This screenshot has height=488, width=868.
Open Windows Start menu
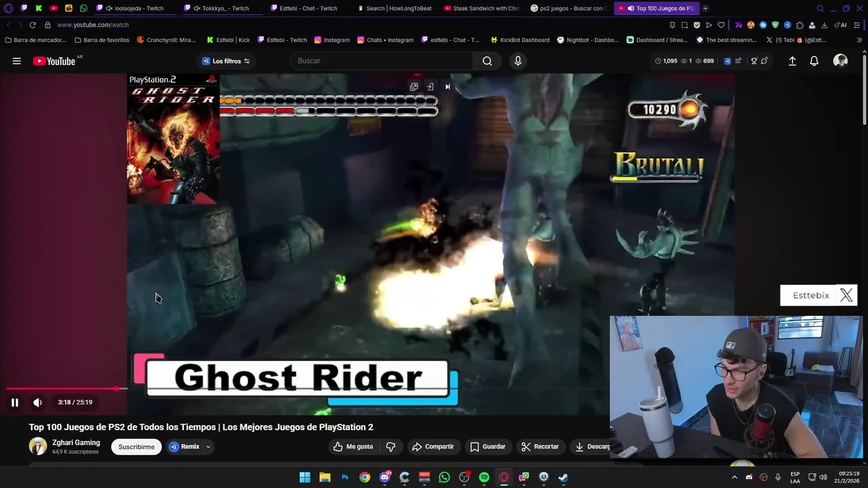point(304,477)
